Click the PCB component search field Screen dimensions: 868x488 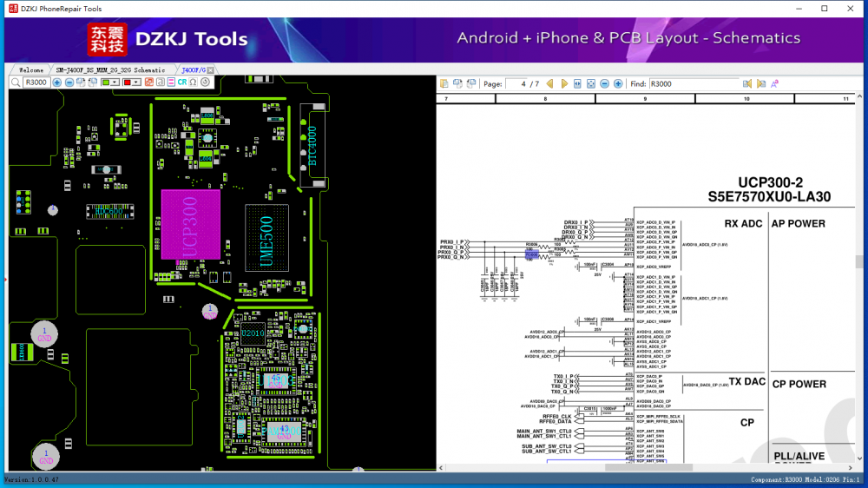coord(36,82)
